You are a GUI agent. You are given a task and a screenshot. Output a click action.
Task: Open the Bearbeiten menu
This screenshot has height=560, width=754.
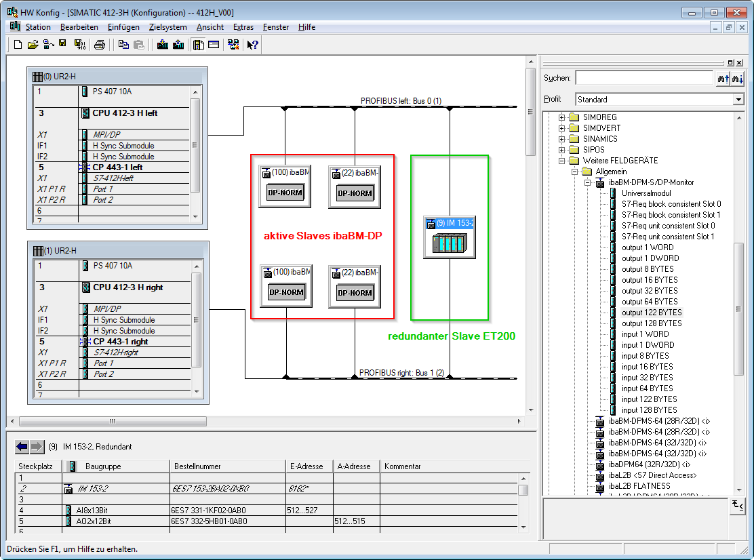[x=79, y=27]
